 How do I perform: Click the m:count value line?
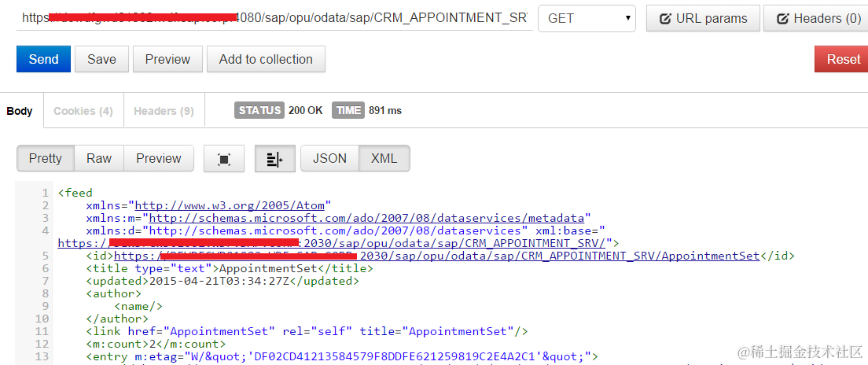[x=156, y=344]
